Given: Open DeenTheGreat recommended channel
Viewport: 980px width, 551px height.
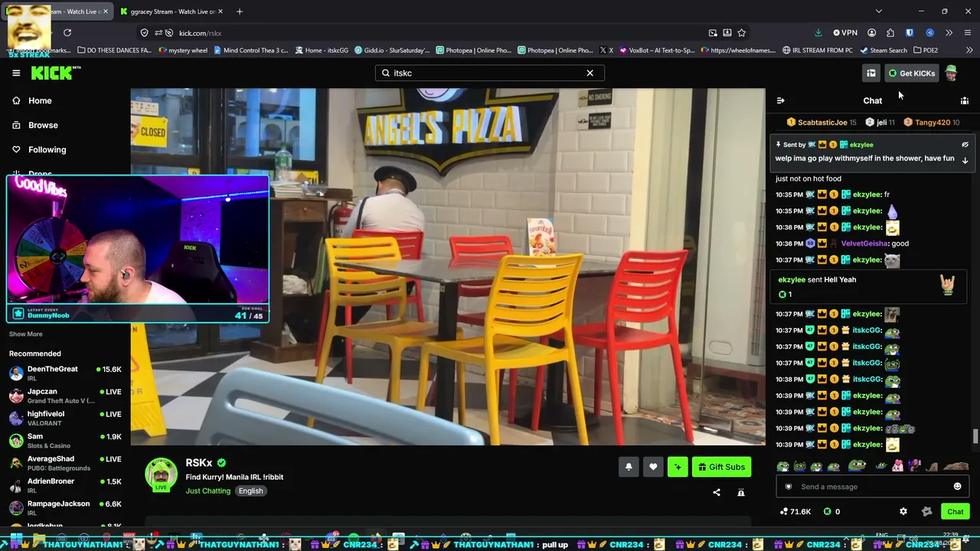Looking at the screenshot, I should pyautogui.click(x=65, y=373).
